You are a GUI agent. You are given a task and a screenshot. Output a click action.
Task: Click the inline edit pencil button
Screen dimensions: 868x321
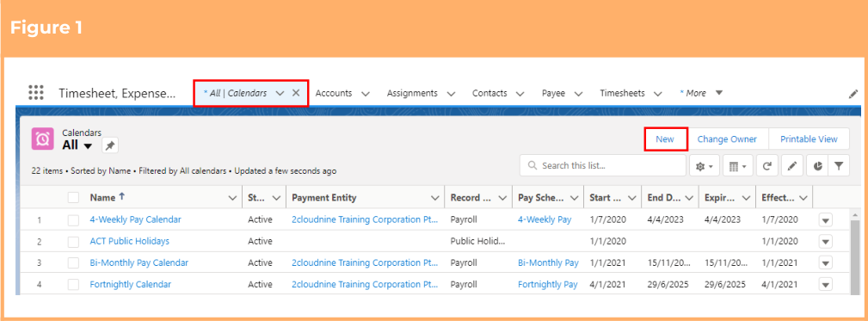792,166
